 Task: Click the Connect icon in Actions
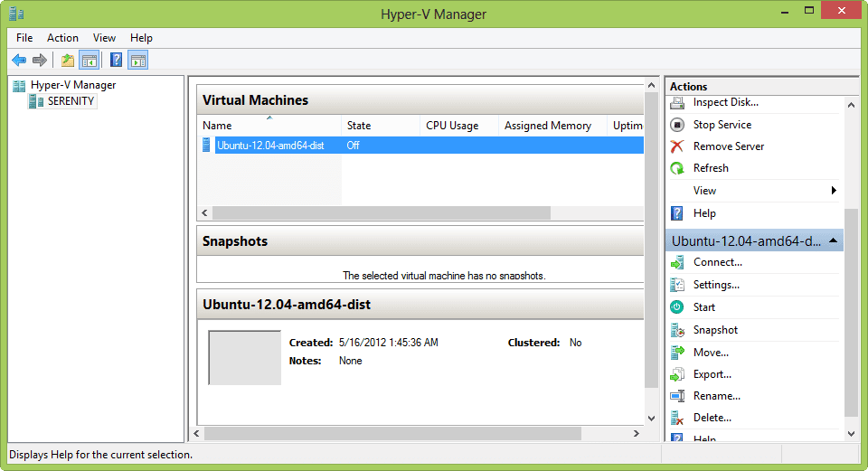tap(677, 262)
